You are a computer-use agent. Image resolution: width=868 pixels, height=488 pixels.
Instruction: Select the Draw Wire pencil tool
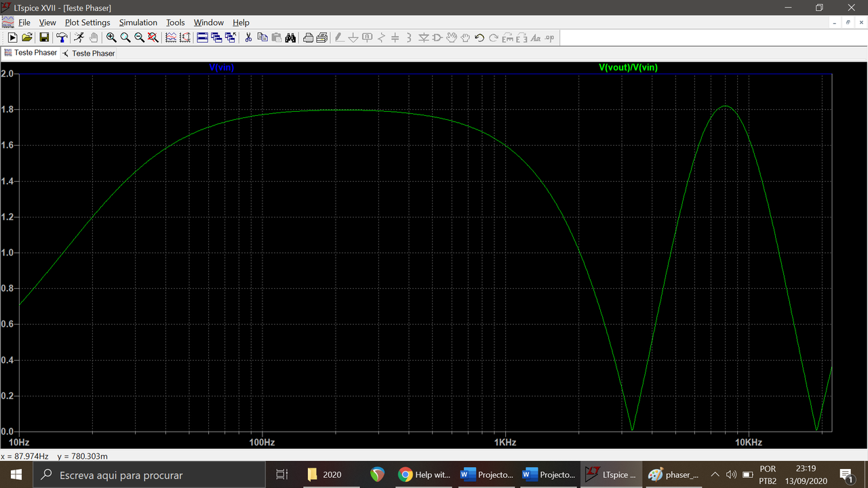[339, 38]
